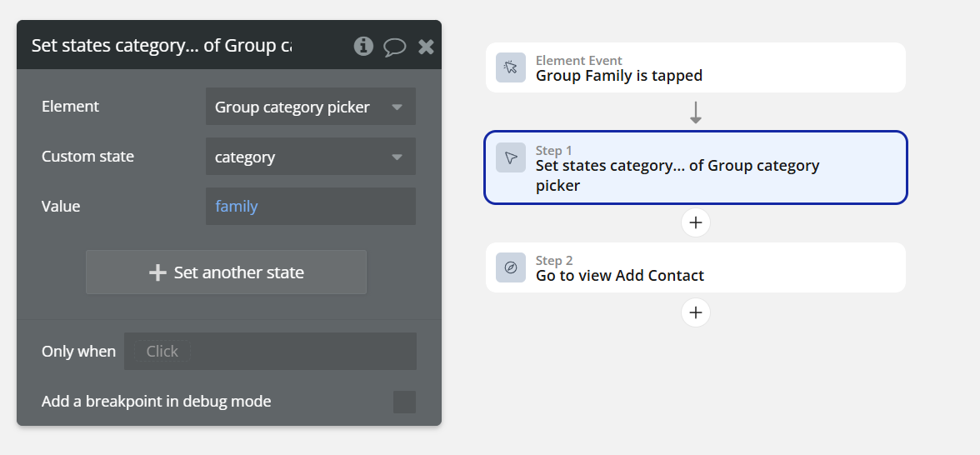
Task: Click the Step 2 compass icon
Action: point(511,267)
